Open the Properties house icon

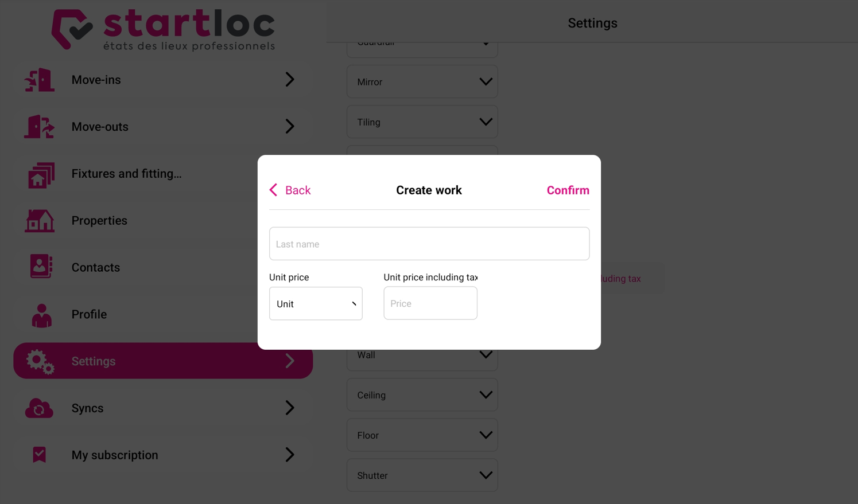point(40,221)
